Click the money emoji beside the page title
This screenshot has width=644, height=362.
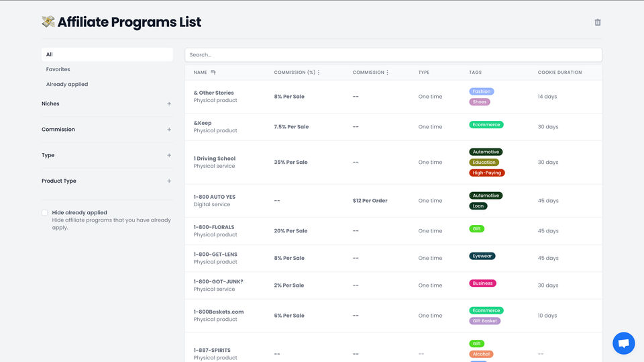[x=48, y=21]
